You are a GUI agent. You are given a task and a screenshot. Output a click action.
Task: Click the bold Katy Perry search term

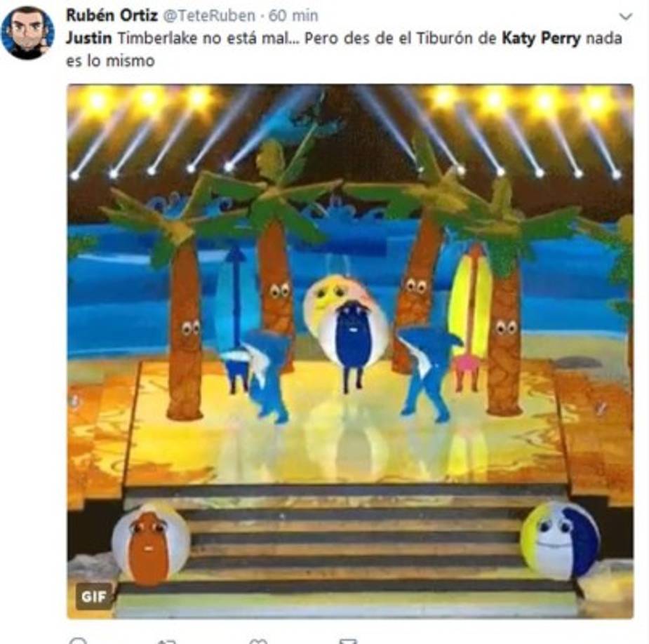tap(542, 39)
